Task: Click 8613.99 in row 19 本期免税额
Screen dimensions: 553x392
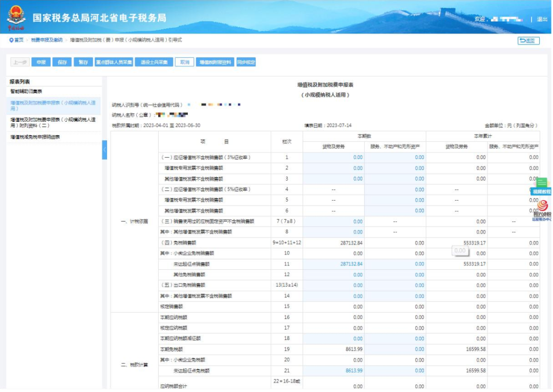Action: (355, 350)
